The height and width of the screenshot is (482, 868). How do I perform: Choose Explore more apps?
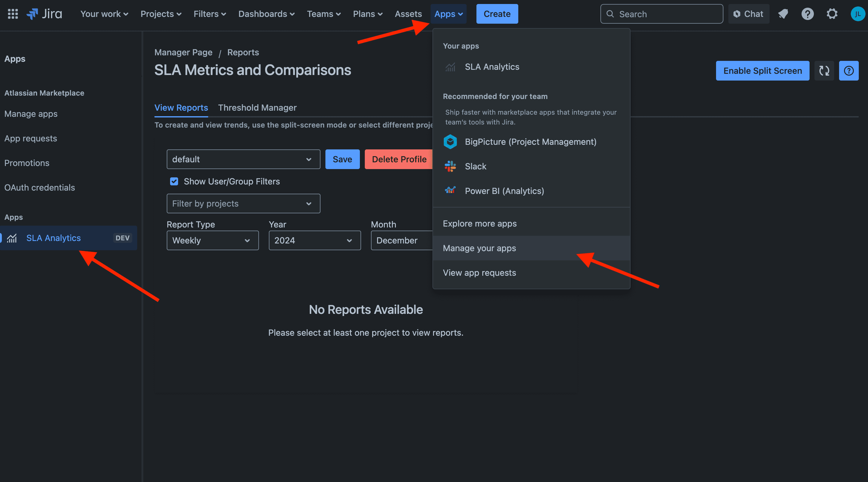point(531,224)
